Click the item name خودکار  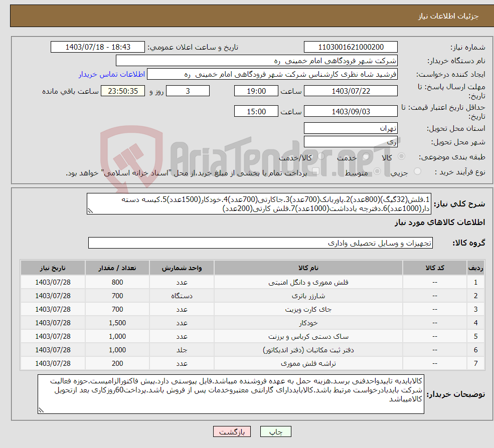coord(308,323)
